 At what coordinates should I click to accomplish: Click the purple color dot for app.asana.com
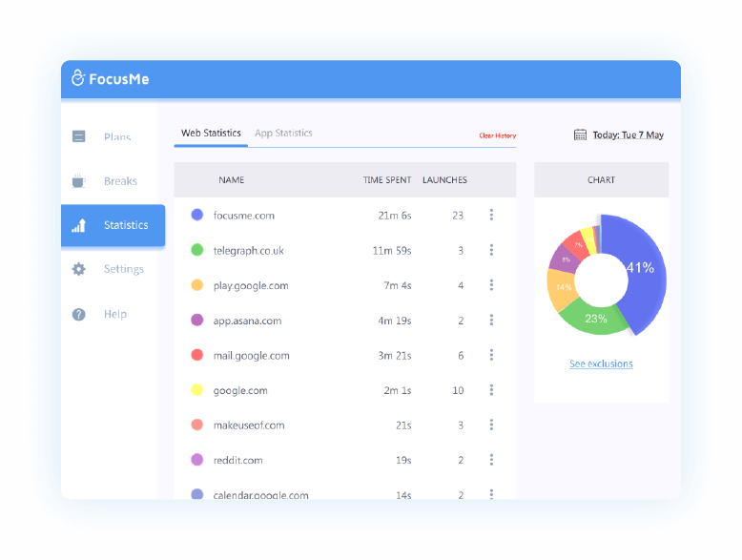(197, 321)
